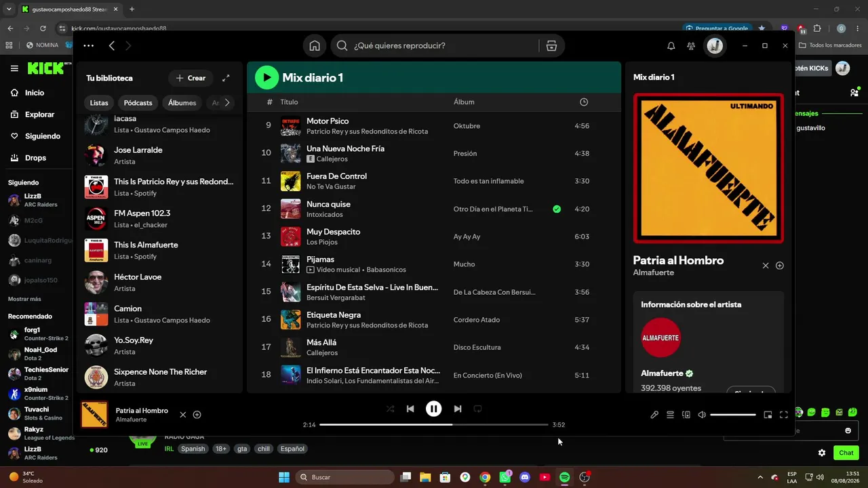The height and width of the screenshot is (488, 868).
Task: Open Discord from the taskbar
Action: [x=524, y=477]
